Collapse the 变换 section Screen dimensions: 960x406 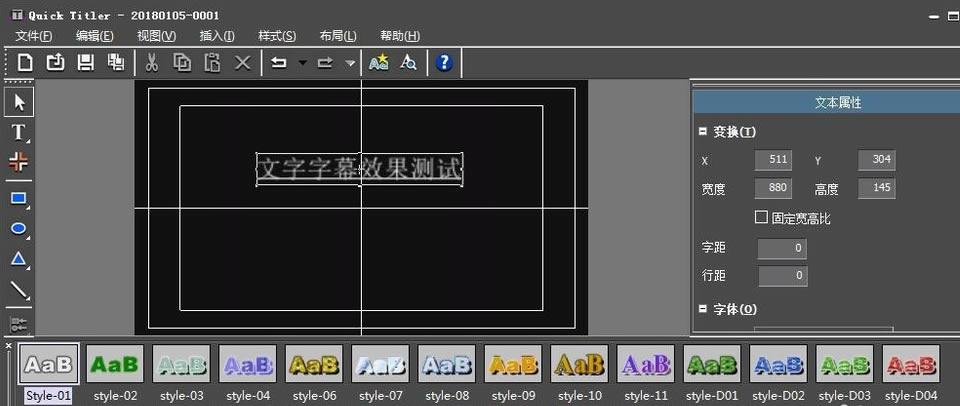(702, 132)
